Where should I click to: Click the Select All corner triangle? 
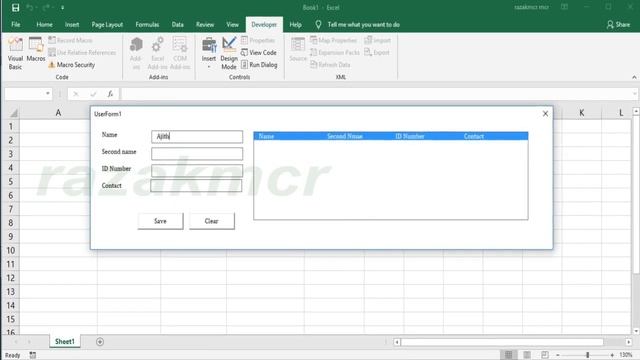[x=13, y=113]
